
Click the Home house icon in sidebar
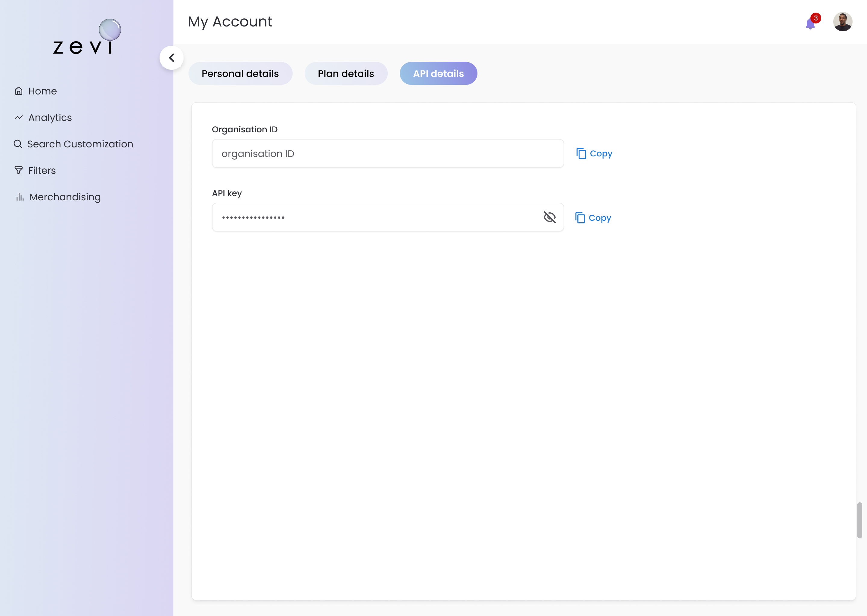19,91
